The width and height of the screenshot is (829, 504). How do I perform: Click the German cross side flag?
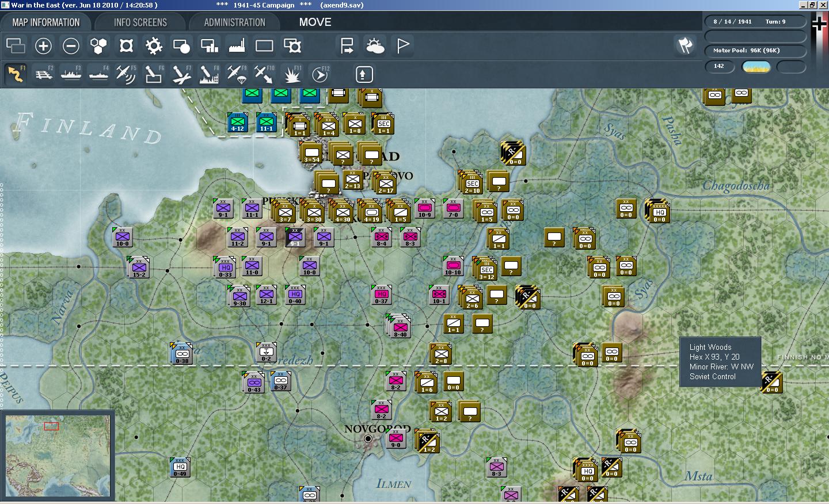[x=819, y=24]
